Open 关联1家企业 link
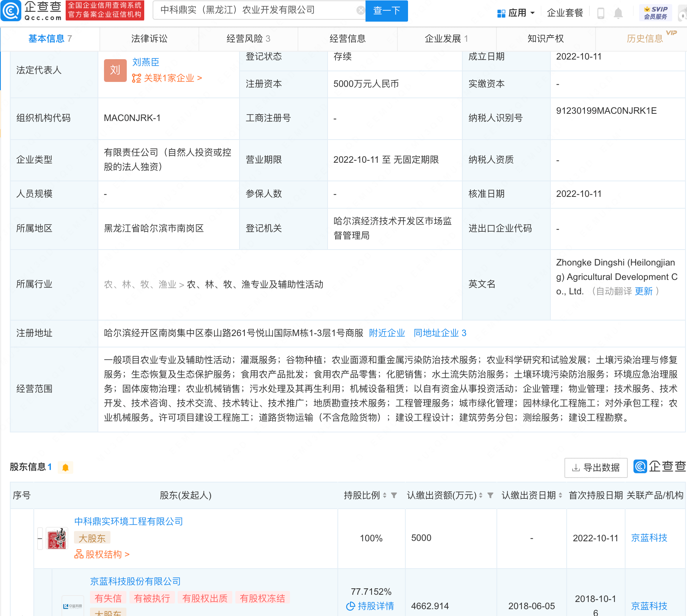 (167, 78)
